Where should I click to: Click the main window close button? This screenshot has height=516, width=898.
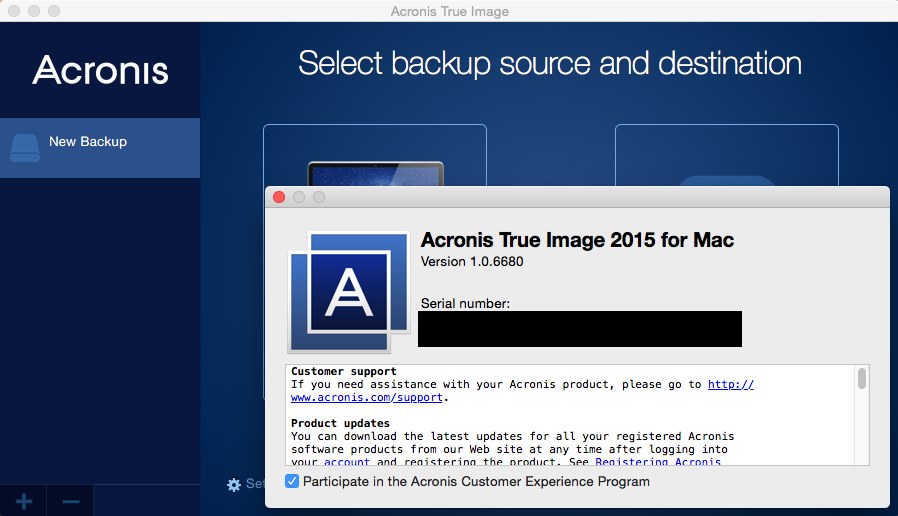coord(14,11)
